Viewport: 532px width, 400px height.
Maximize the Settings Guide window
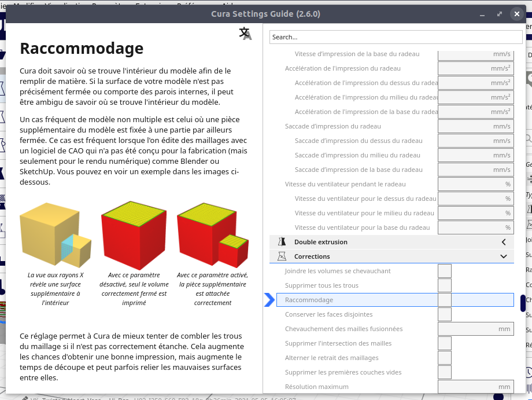(500, 14)
